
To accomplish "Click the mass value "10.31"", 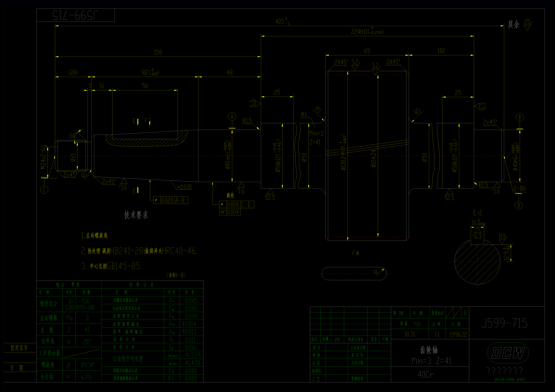I will pyautogui.click(x=410, y=334).
